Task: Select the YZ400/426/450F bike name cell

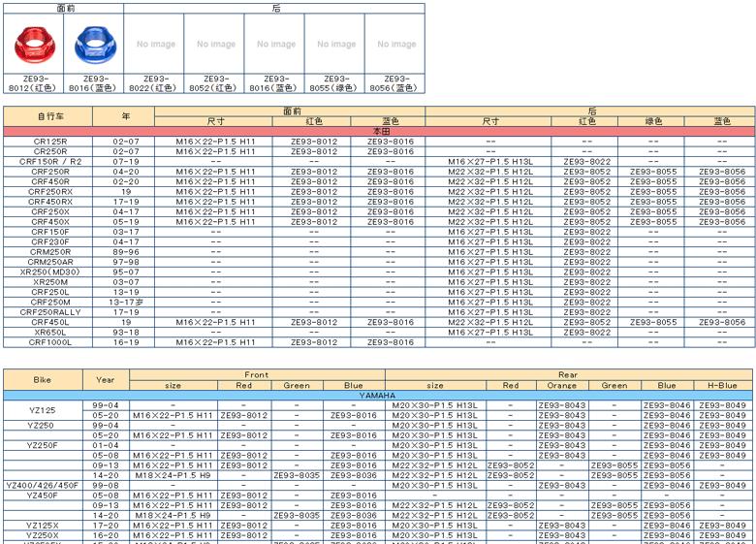Action: (43, 486)
